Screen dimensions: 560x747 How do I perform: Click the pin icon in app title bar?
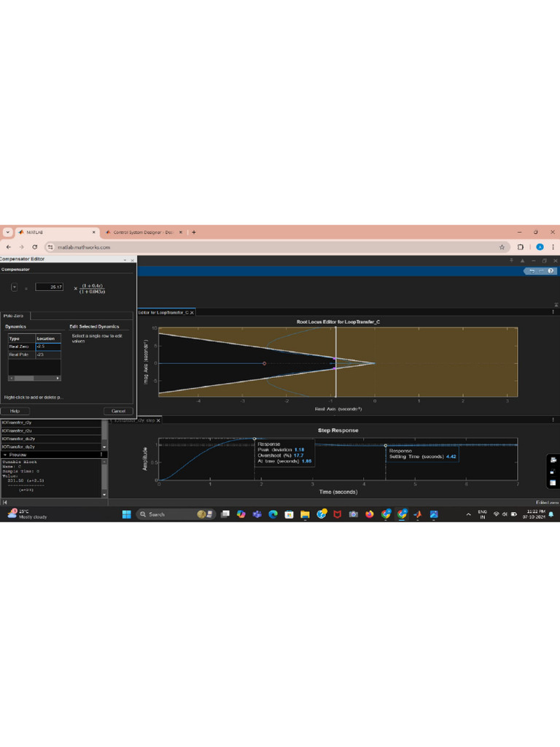(x=511, y=260)
